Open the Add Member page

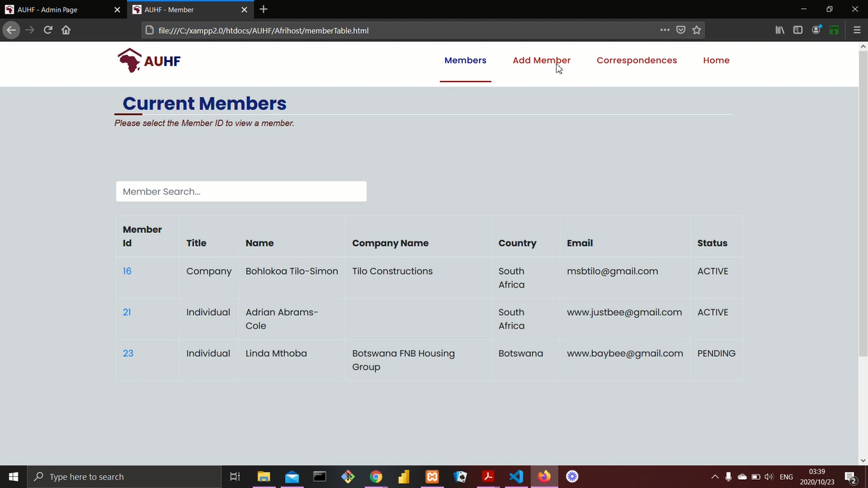[x=541, y=60]
